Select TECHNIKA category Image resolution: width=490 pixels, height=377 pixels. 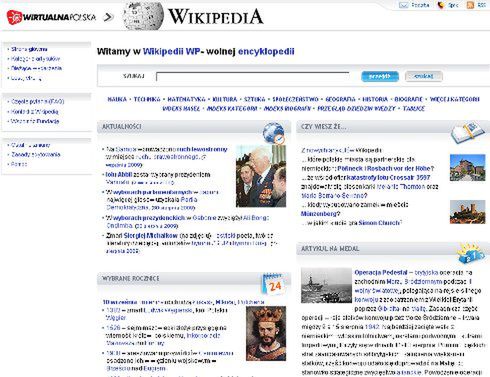(x=147, y=99)
